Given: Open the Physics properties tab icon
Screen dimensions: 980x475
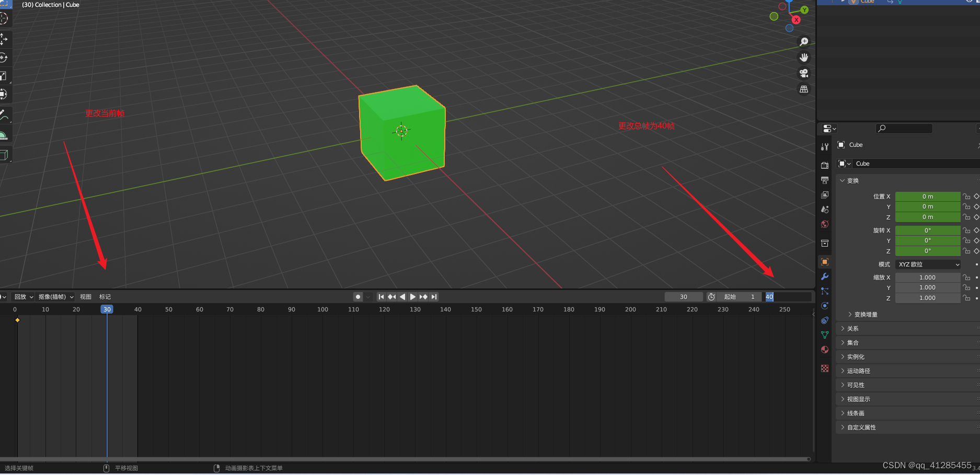Looking at the screenshot, I should point(825,306).
